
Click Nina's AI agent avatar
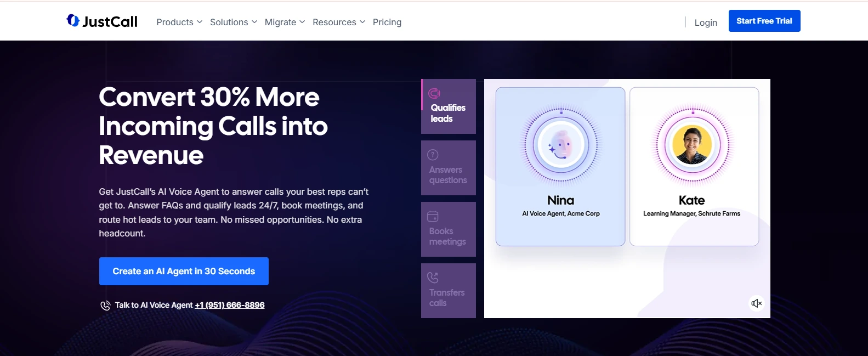(560, 145)
